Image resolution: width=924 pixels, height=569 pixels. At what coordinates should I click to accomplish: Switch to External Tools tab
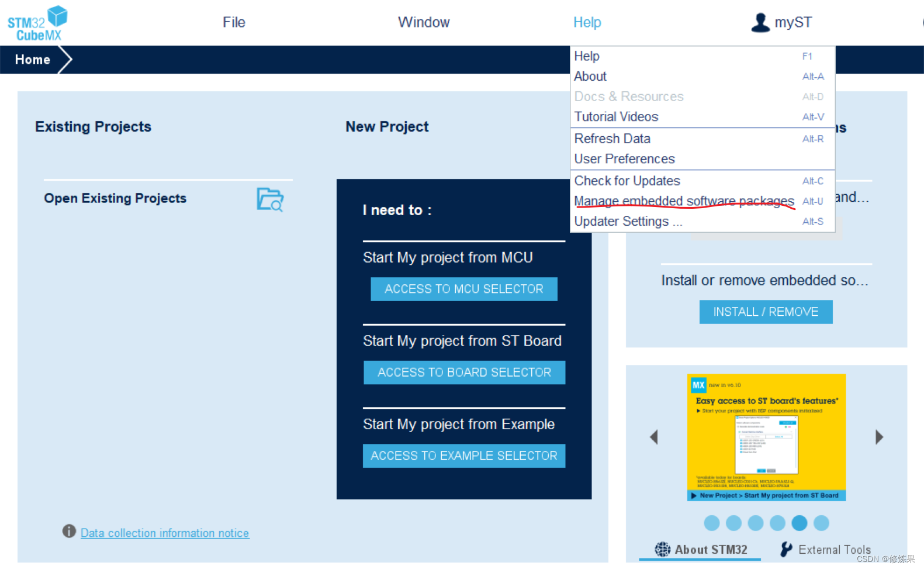tap(825, 549)
